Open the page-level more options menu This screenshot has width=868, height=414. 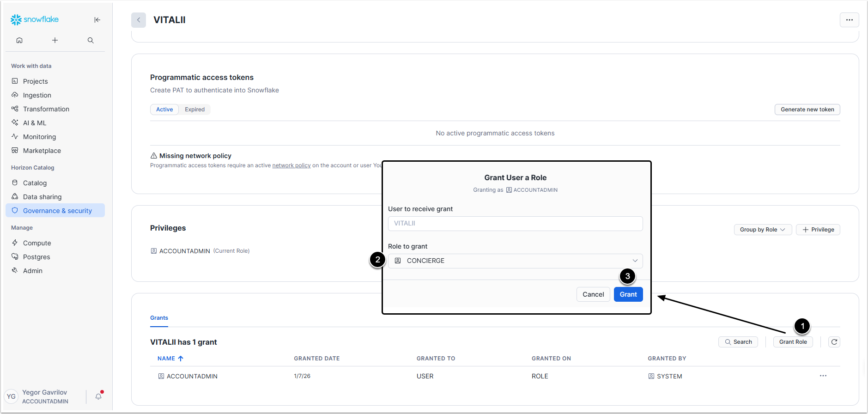(x=849, y=20)
